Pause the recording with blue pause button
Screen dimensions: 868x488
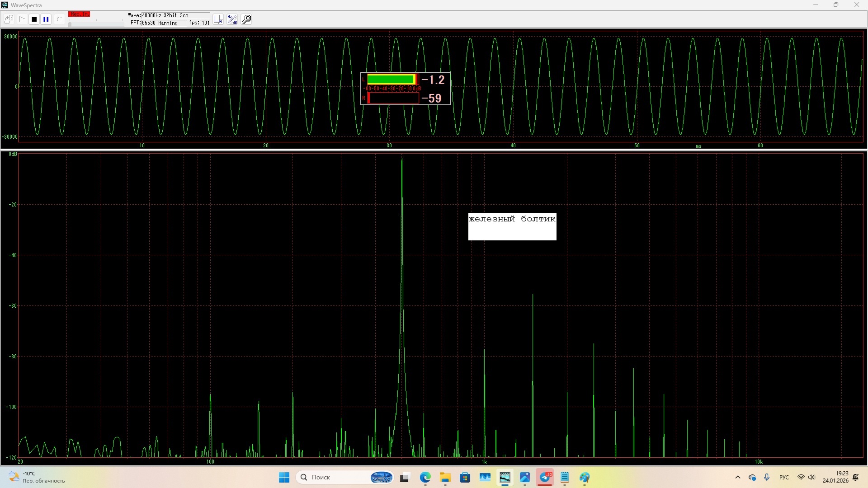point(46,19)
